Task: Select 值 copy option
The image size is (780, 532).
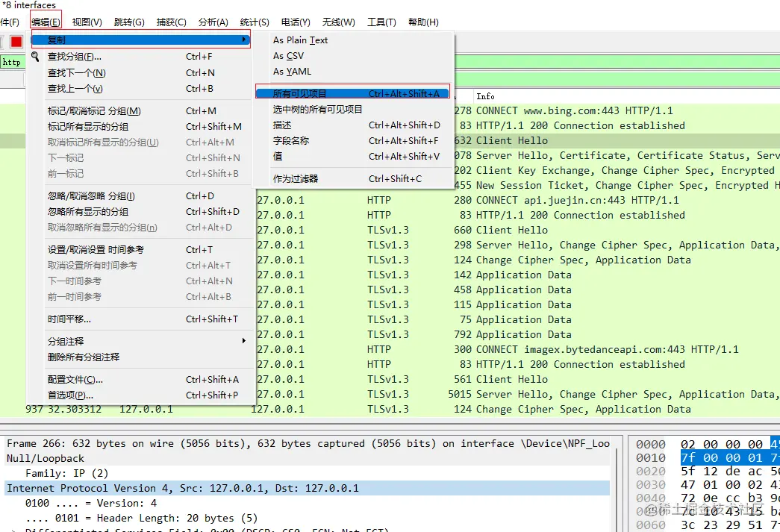Action: point(355,157)
